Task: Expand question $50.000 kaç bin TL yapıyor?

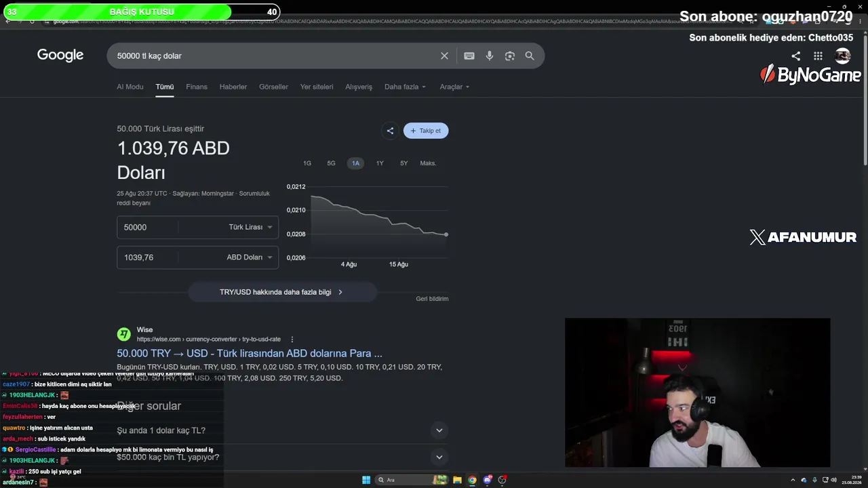Action: [283, 457]
